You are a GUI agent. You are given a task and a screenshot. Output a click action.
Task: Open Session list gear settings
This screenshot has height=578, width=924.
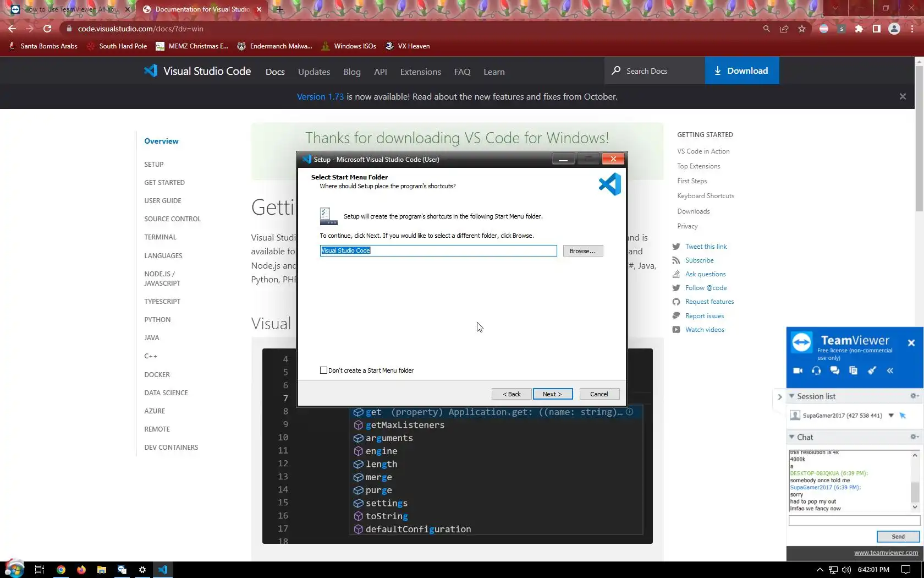(x=914, y=396)
